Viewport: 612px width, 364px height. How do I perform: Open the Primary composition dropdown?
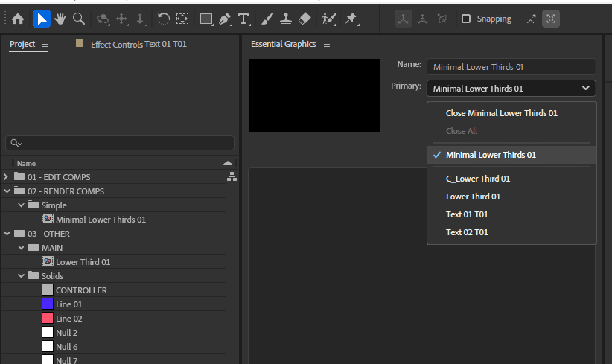(511, 88)
